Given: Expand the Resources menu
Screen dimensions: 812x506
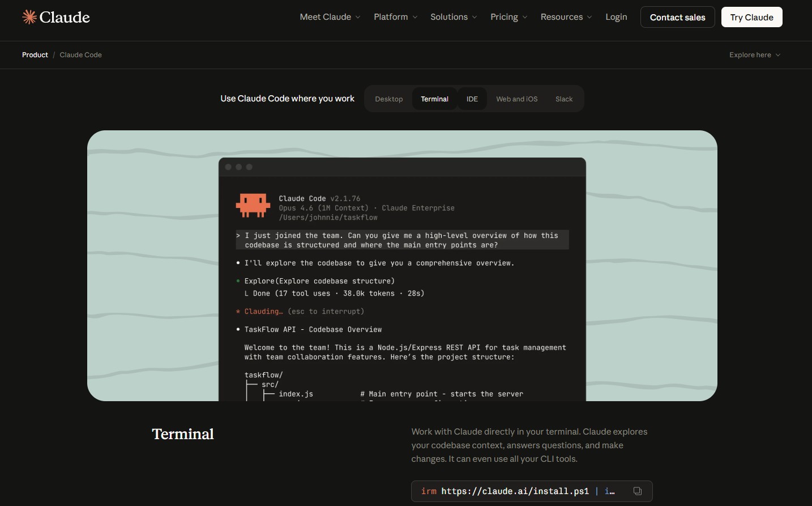Looking at the screenshot, I should tap(566, 17).
